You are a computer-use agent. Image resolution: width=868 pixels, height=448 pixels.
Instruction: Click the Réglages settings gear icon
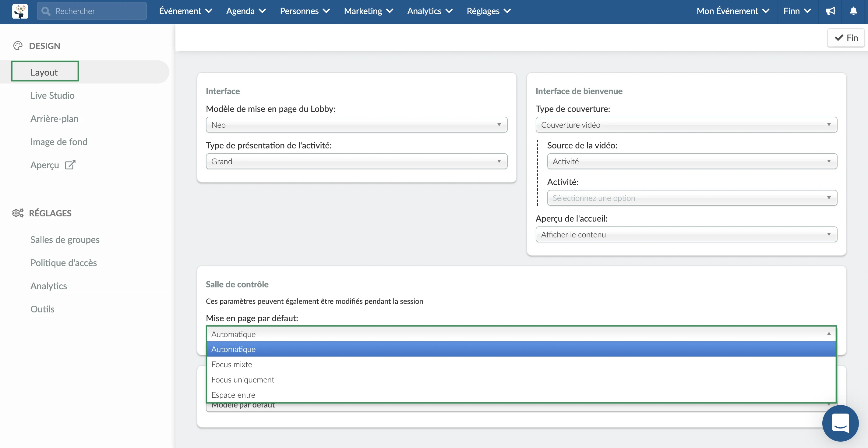pyautogui.click(x=18, y=213)
